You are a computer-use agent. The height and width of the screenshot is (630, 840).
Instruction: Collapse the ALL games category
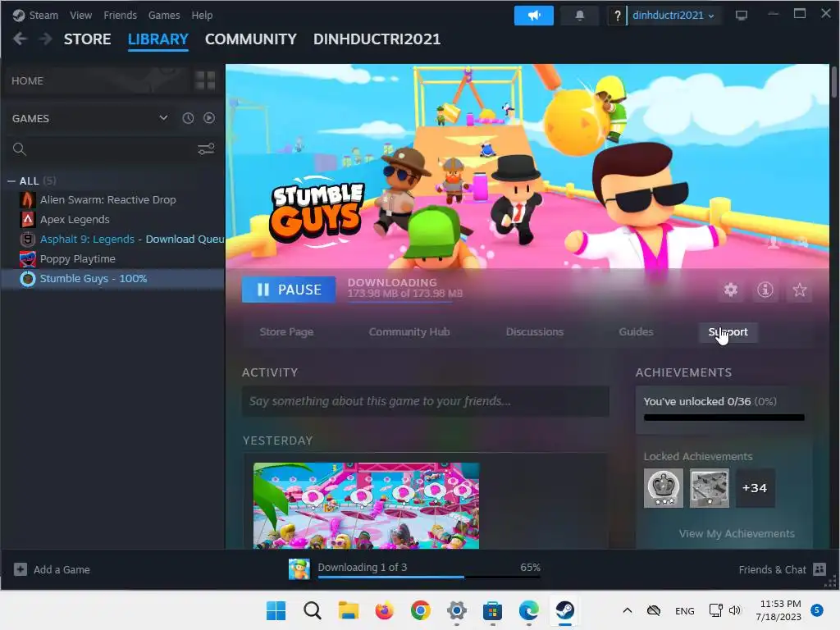(11, 181)
